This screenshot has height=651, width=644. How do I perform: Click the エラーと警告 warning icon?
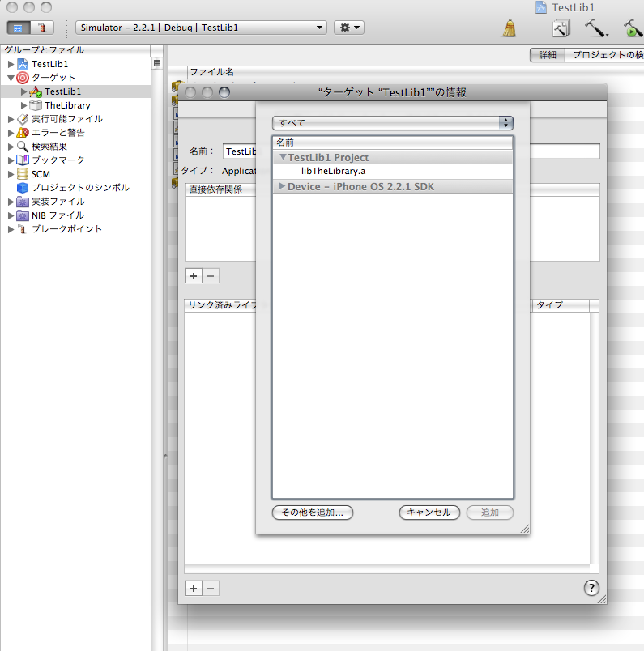click(23, 133)
